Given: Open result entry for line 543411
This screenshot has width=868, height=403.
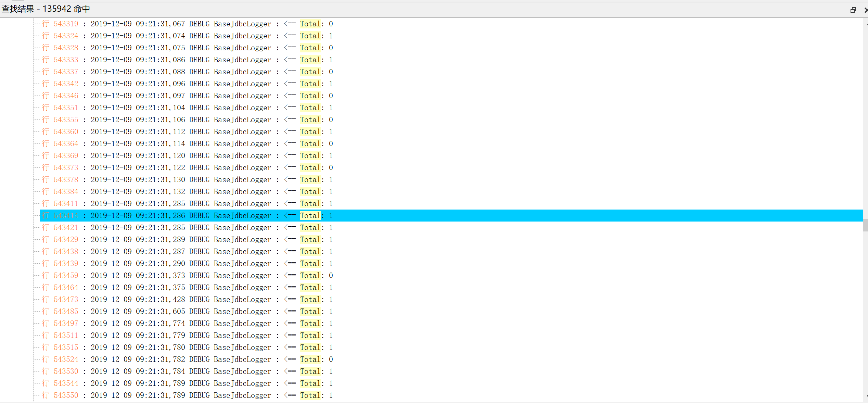Looking at the screenshot, I should [x=66, y=203].
